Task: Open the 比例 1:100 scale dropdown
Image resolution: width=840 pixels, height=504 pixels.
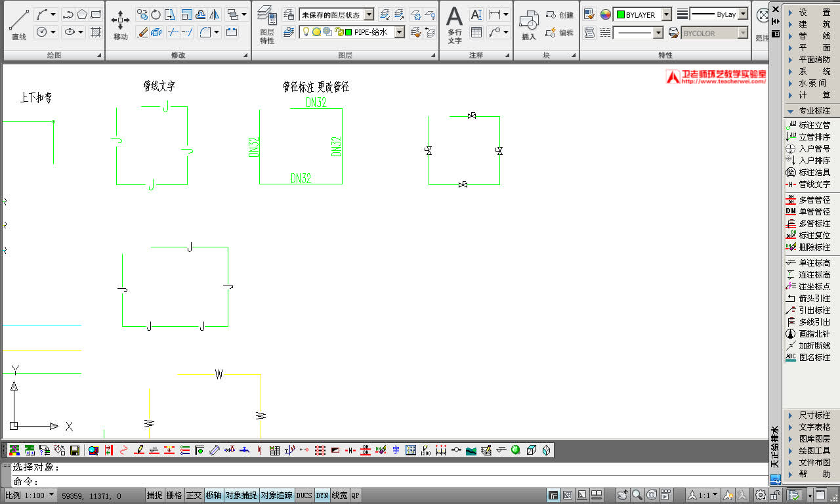Action: click(x=52, y=495)
